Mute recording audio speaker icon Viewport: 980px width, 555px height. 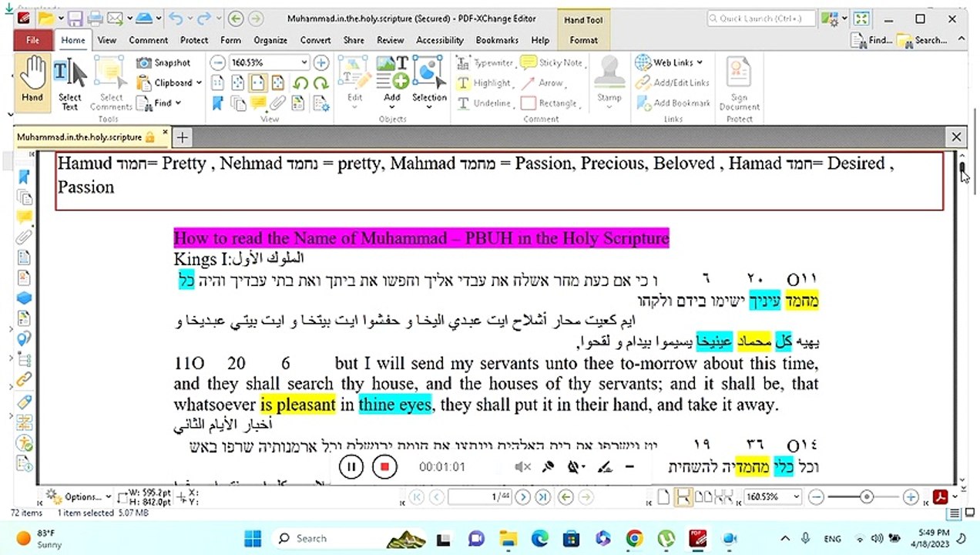522,466
